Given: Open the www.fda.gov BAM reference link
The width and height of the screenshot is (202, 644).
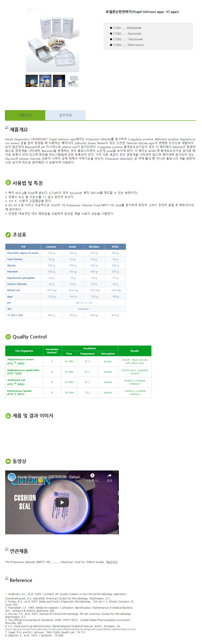Looking at the screenshot, I should [71, 629].
